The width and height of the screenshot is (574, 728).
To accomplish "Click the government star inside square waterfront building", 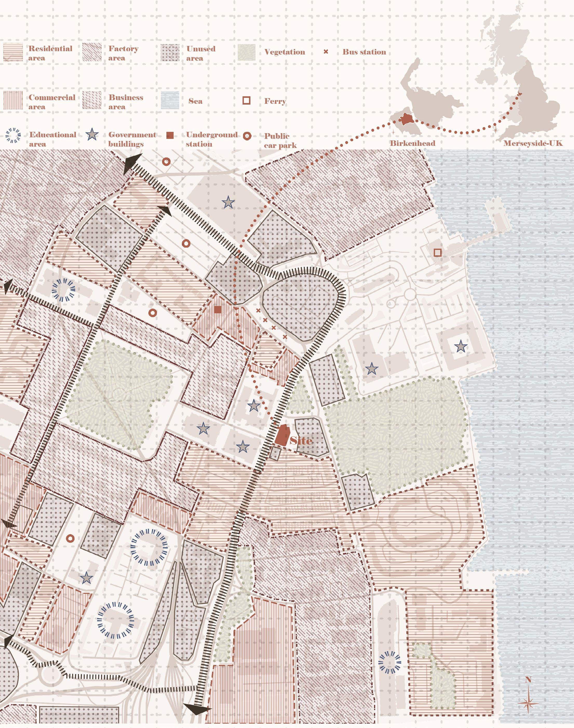I will pyautogui.click(x=460, y=346).
